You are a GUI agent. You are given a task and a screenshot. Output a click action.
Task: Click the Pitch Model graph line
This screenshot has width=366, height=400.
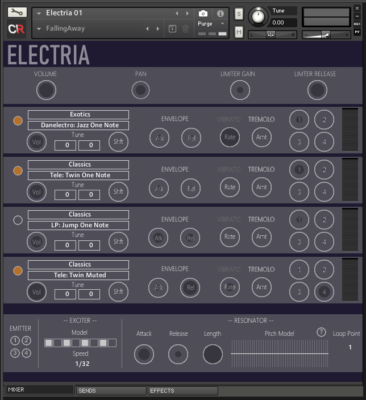279,353
